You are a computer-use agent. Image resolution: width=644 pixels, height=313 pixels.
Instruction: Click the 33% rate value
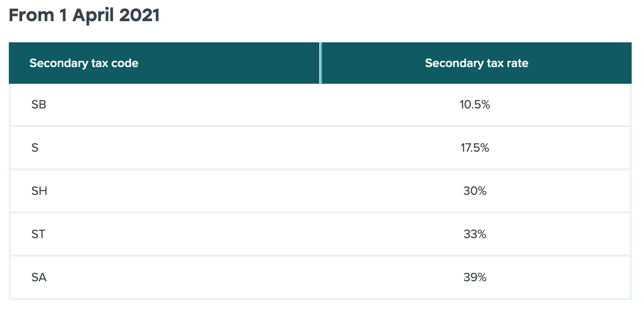coord(475,234)
